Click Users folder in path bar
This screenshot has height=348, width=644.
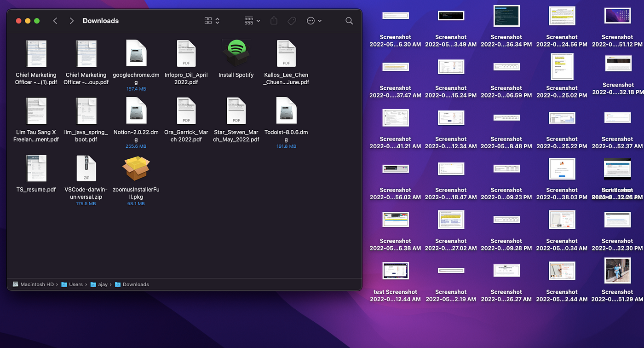point(72,284)
